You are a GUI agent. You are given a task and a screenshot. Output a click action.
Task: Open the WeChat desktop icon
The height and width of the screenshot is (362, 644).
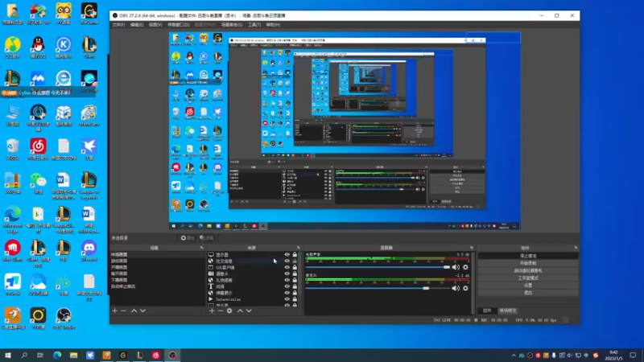[x=38, y=183]
